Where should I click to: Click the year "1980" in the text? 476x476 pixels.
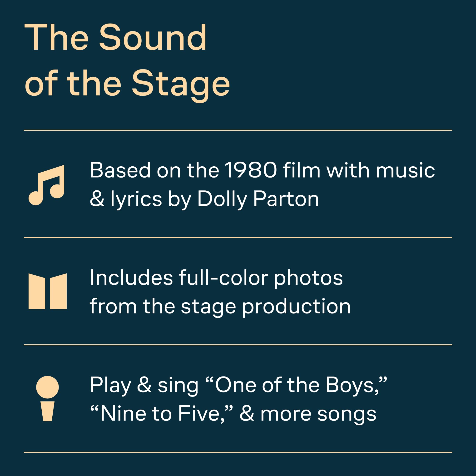tap(251, 170)
